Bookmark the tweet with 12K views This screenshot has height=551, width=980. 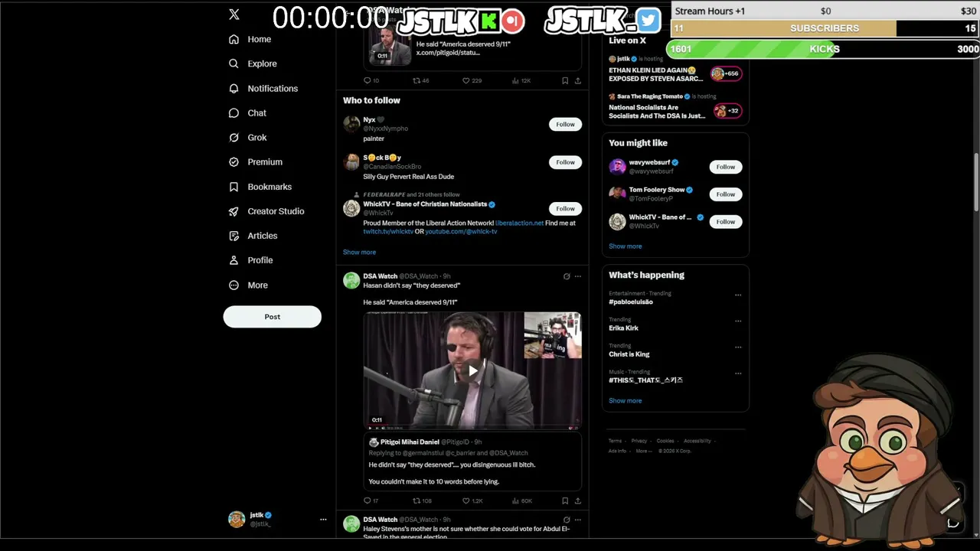pos(565,80)
